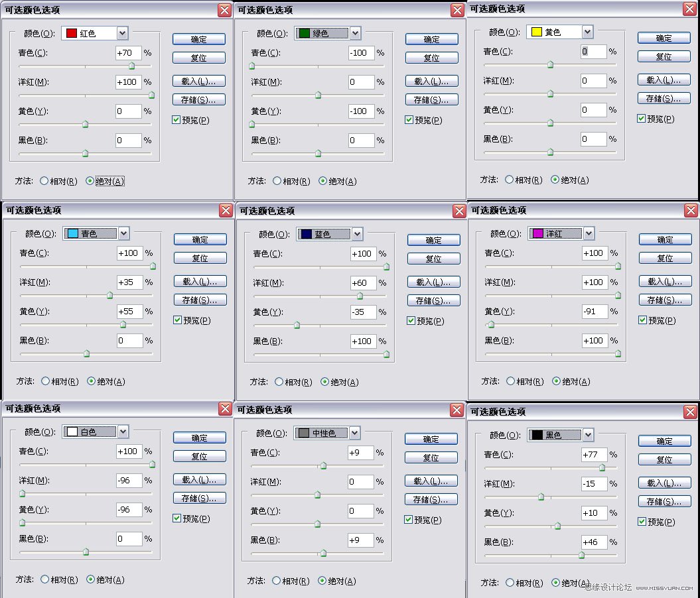Click 青色 value field in 红色 dialog
Viewport: 700px width, 598px height.
coord(128,52)
